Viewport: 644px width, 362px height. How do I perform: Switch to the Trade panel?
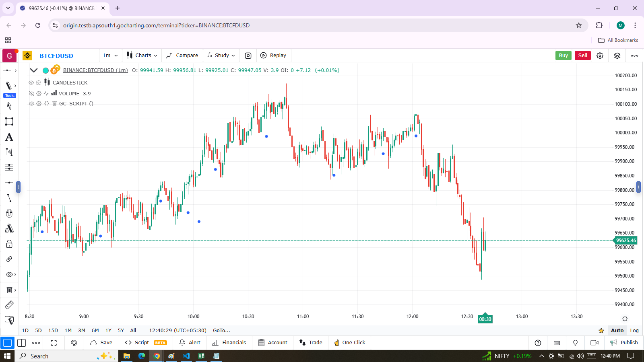(311, 343)
